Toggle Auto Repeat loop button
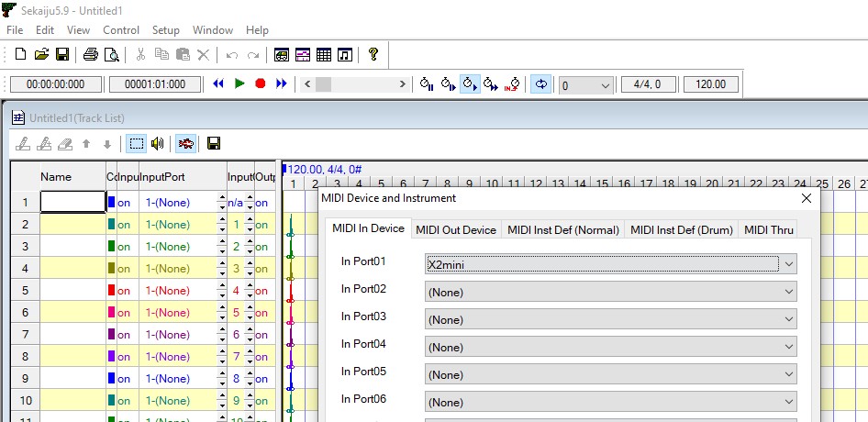This screenshot has height=422, width=868. pos(540,84)
